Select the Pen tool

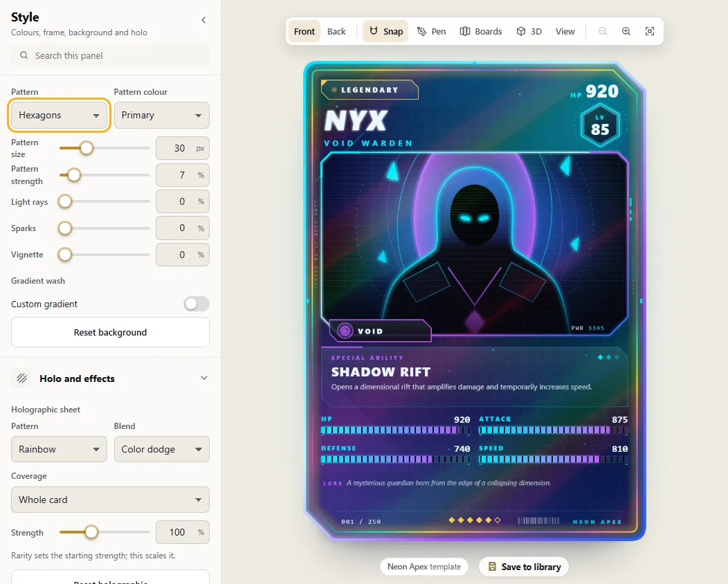431,31
